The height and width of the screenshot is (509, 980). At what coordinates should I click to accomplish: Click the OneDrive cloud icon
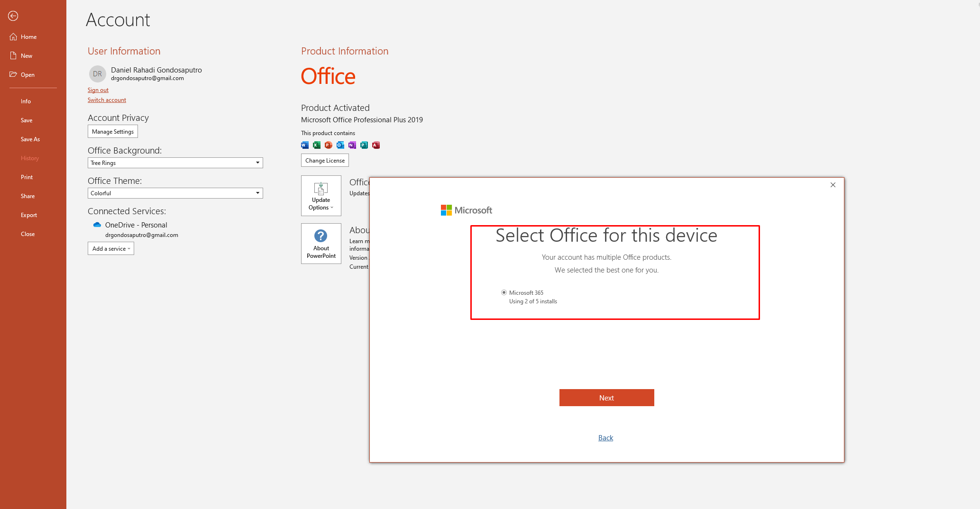[x=97, y=225]
